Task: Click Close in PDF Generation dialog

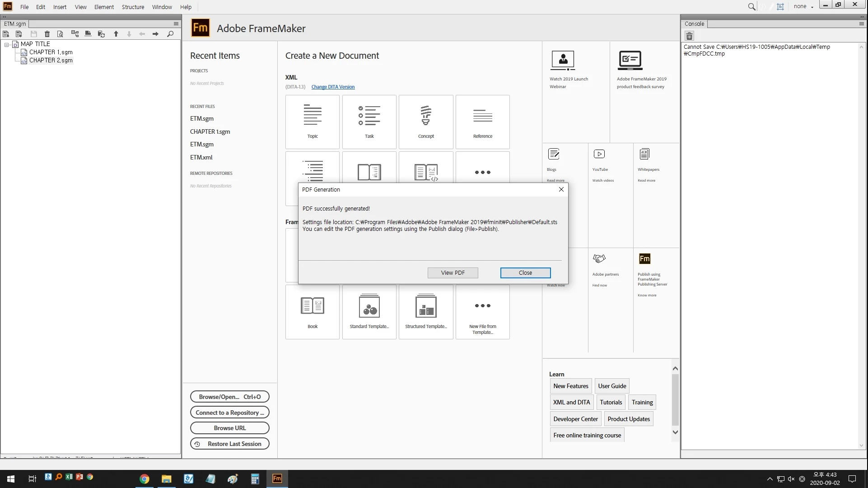Action: (525, 272)
